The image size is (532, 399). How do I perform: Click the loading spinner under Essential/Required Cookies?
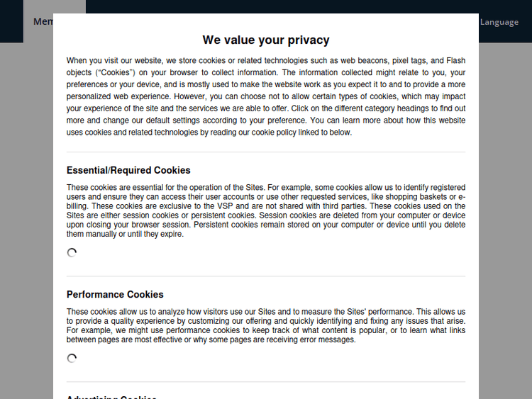click(x=72, y=253)
